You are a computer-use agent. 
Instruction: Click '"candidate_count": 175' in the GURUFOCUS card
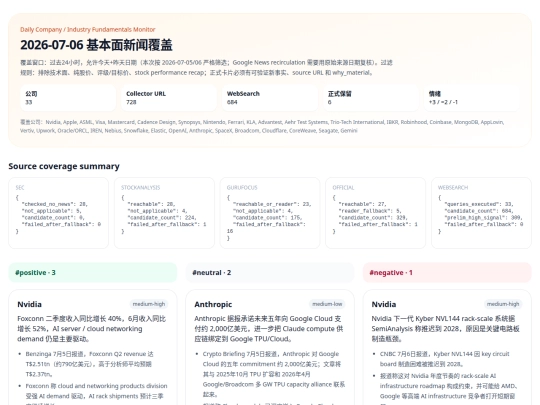(268, 218)
